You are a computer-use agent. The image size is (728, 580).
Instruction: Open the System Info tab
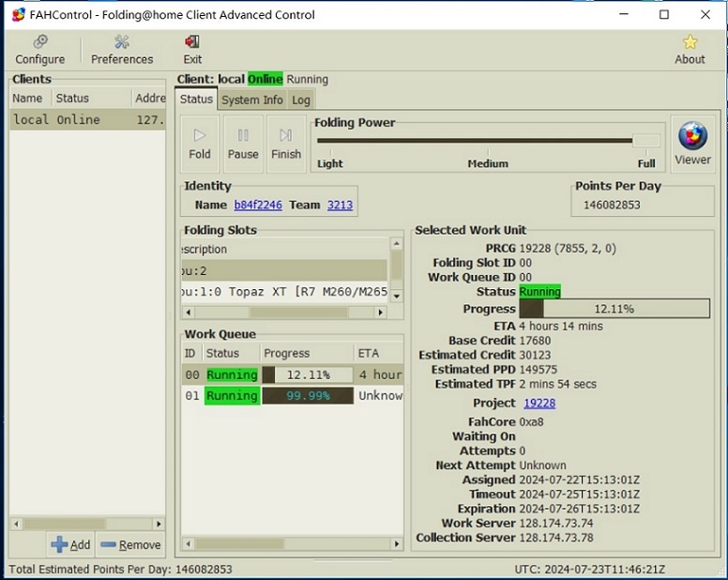252,99
